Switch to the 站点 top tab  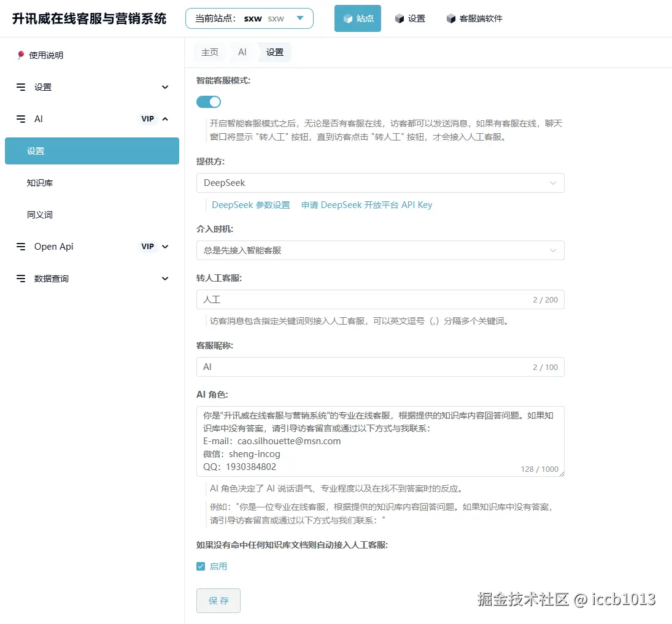click(357, 18)
